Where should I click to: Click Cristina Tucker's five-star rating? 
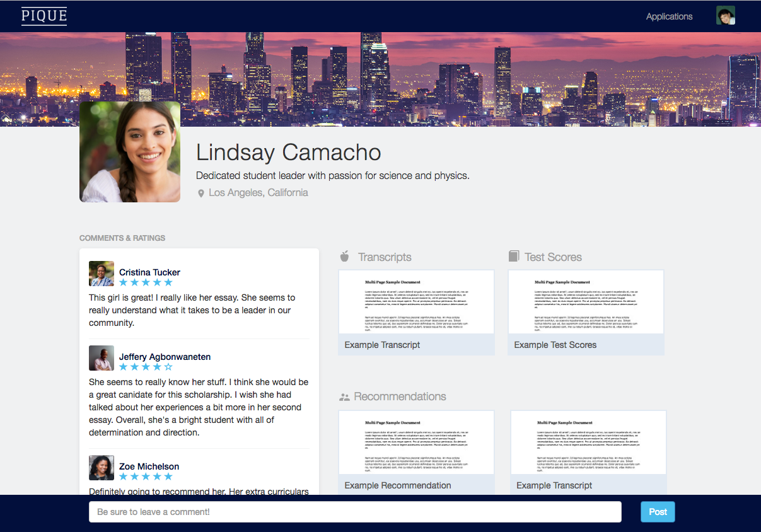tap(146, 282)
